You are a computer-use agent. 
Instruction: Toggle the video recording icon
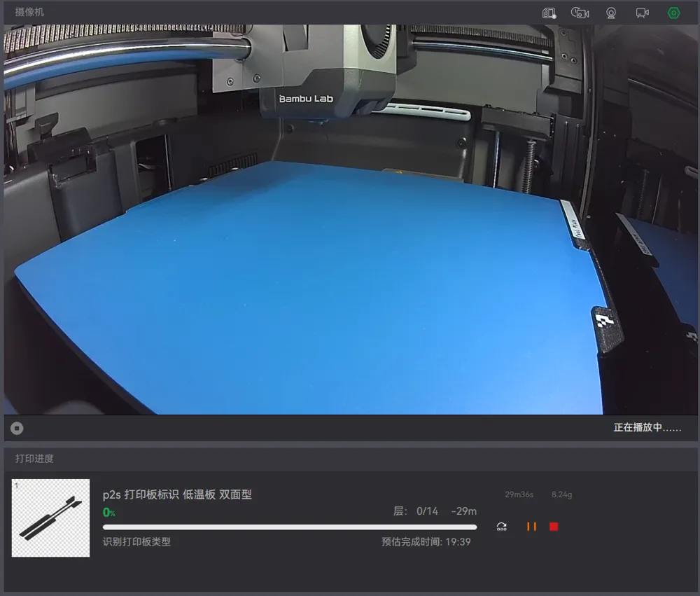(x=643, y=13)
